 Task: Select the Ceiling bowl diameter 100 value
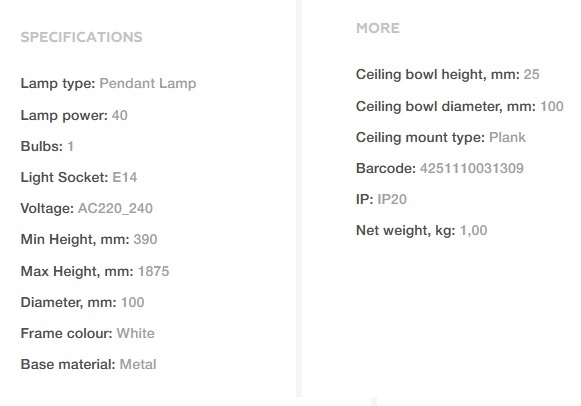pos(552,107)
